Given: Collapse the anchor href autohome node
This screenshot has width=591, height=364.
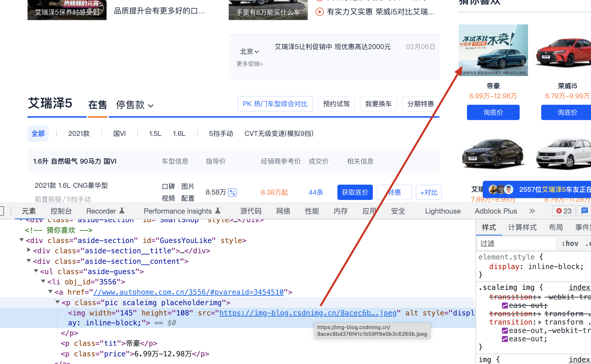Looking at the screenshot, I should [50, 292].
